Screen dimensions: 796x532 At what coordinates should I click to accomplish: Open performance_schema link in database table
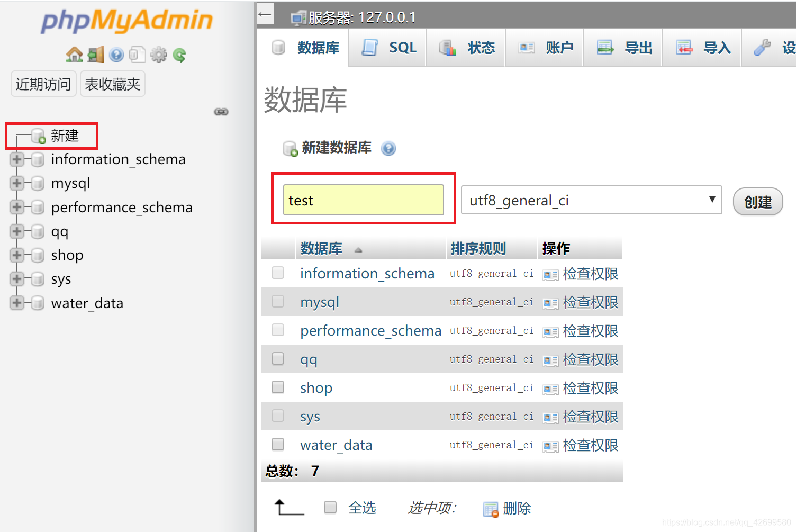370,331
